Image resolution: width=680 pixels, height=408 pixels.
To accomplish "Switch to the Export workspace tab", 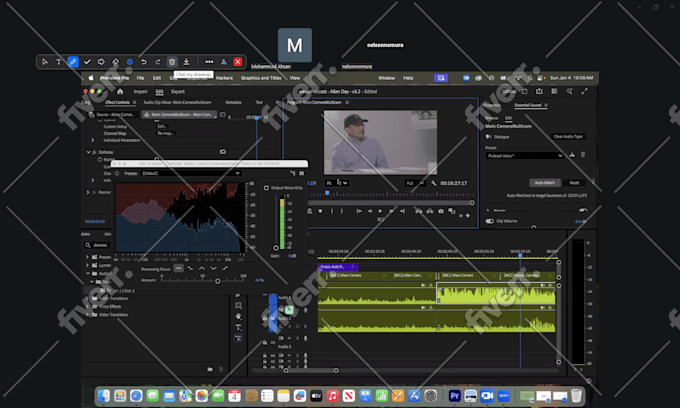I will (x=178, y=91).
